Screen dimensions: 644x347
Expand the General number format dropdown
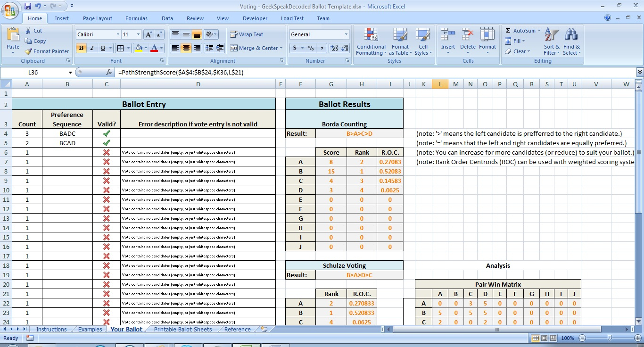tap(346, 34)
